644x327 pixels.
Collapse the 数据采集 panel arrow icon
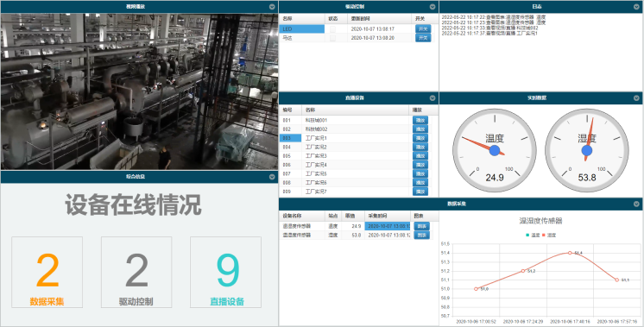[x=636, y=204]
